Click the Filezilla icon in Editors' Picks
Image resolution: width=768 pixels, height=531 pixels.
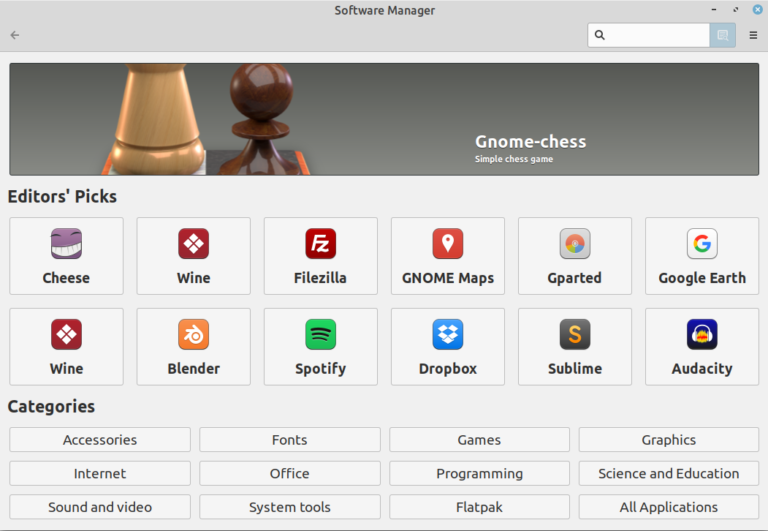pos(320,244)
